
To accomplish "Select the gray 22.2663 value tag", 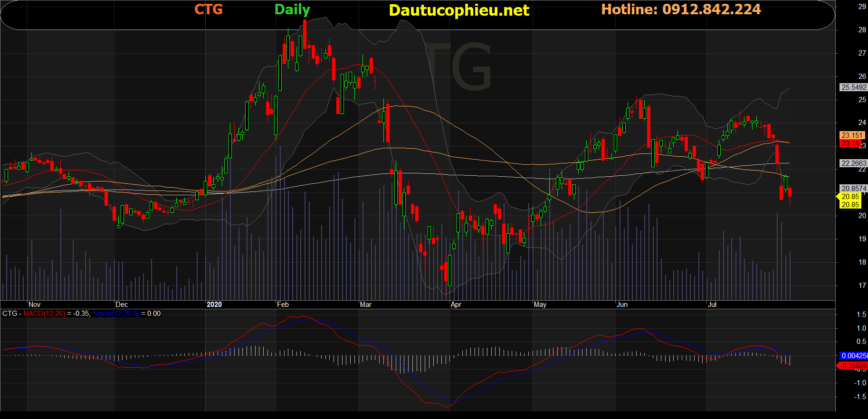I will point(854,163).
